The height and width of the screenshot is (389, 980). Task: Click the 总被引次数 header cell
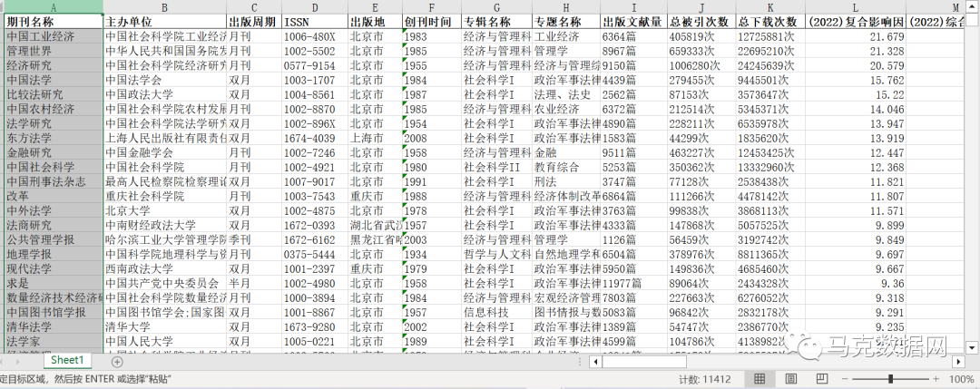point(701,22)
